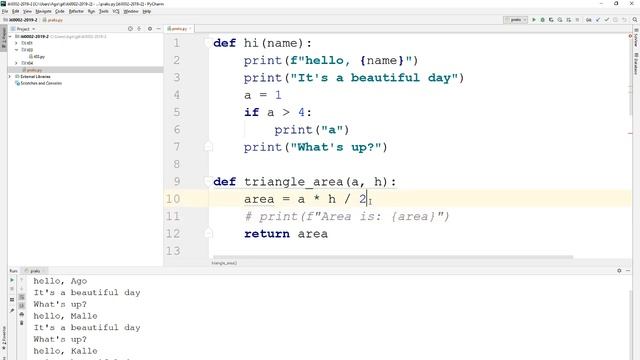Screen dimensions: 640x360
Task: Click the editor horizontal scrollbar
Action: (393, 257)
